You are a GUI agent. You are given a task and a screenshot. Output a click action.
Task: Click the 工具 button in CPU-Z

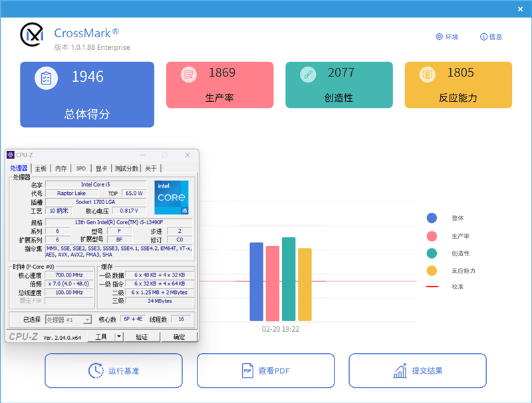pos(101,337)
